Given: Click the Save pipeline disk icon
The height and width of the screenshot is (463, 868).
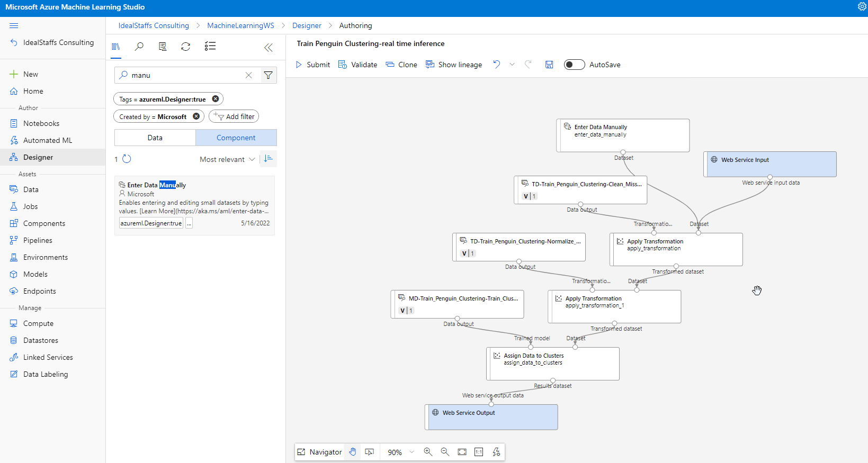Looking at the screenshot, I should [549, 65].
